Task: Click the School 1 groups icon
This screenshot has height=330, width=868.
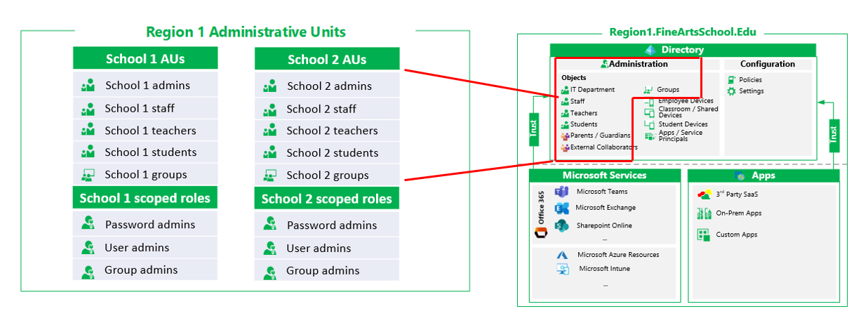Action: (88, 175)
